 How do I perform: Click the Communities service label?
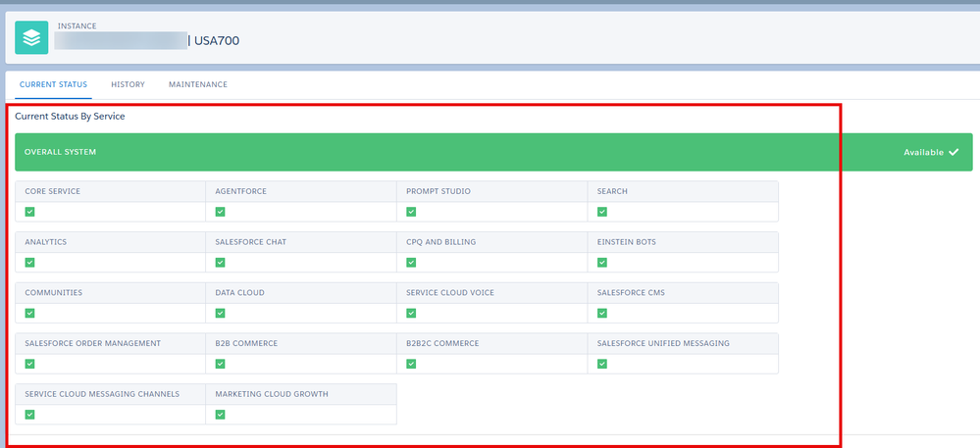pyautogui.click(x=54, y=292)
